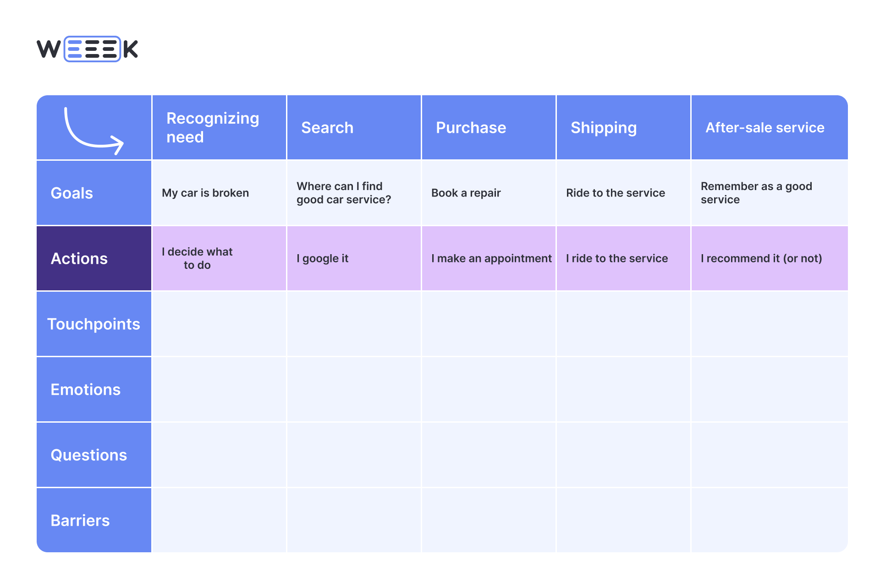Select the Questions row label
Viewport: 880px width, 588px height.
click(x=89, y=455)
